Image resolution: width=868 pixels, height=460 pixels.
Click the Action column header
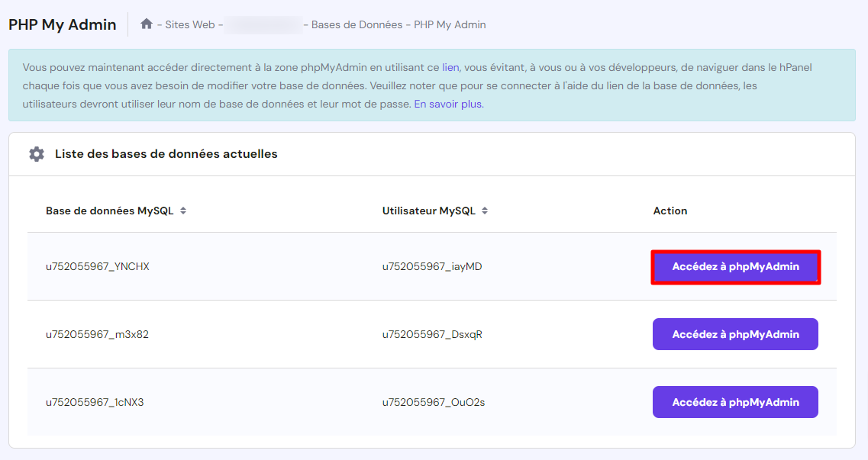click(670, 211)
